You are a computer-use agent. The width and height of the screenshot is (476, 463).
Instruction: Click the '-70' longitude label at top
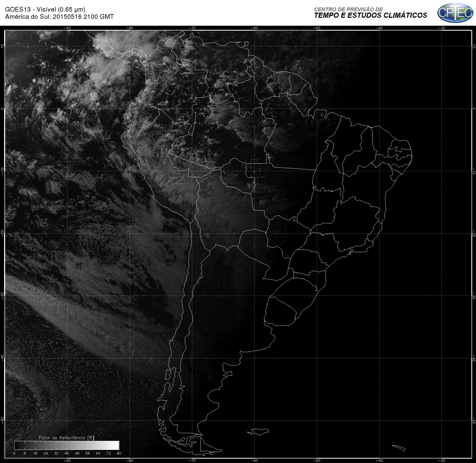click(192, 28)
